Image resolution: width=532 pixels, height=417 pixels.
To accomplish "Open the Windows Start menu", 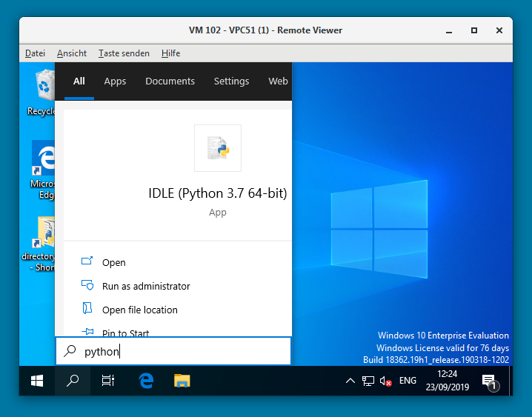I will point(37,381).
